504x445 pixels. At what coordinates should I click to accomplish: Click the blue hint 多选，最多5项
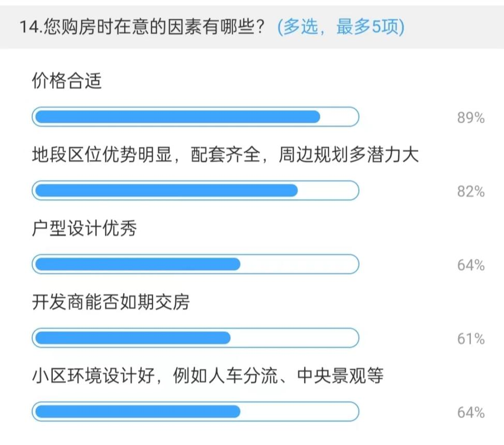point(341,28)
